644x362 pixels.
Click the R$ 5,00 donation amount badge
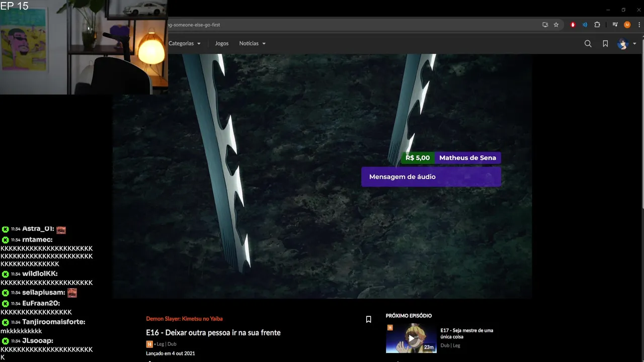click(418, 158)
